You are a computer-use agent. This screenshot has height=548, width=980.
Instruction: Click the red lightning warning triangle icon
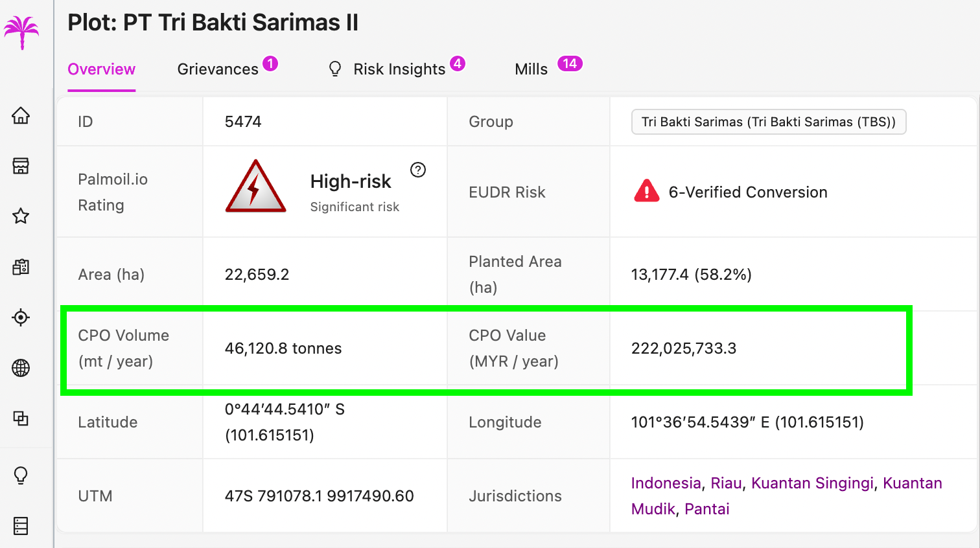pos(255,187)
